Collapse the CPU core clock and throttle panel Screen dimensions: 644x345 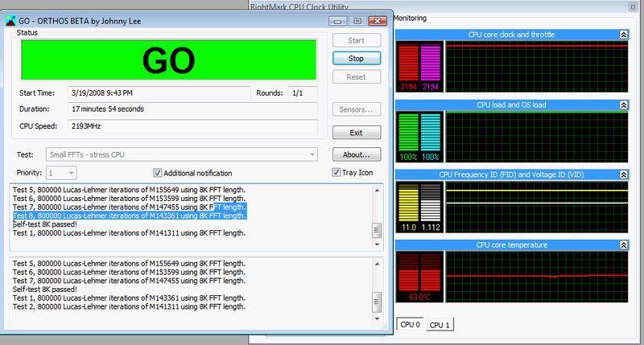pos(623,35)
